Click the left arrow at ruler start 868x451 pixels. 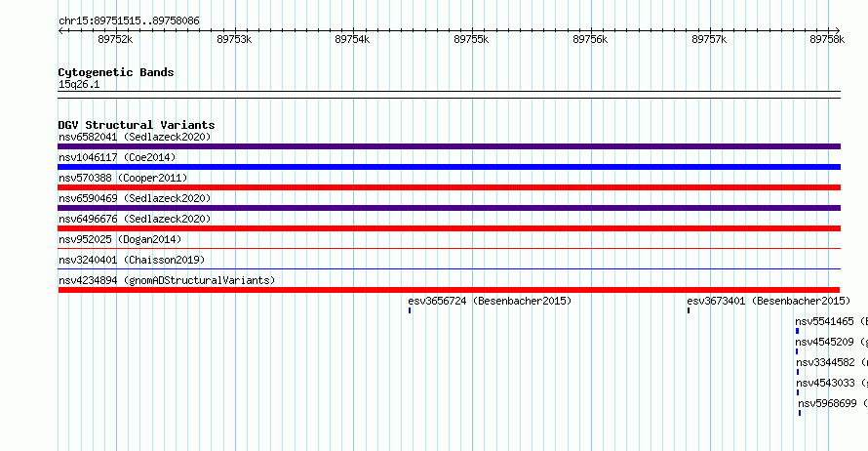tap(60, 31)
